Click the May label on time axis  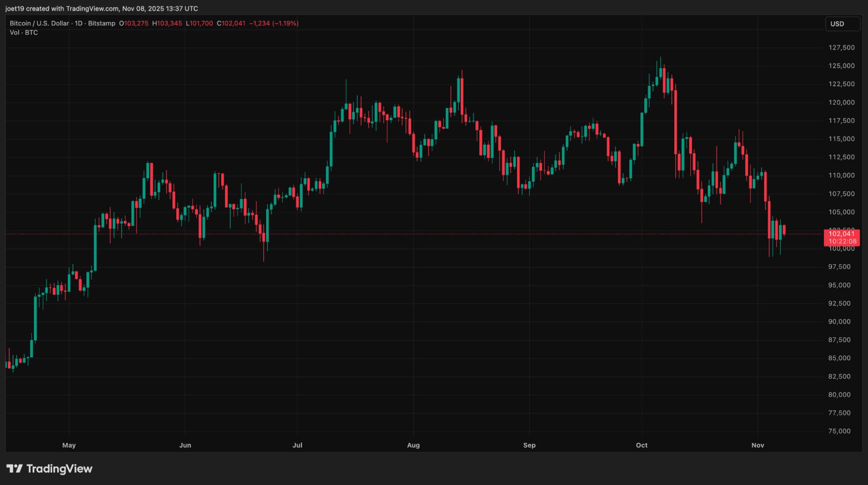(x=69, y=445)
